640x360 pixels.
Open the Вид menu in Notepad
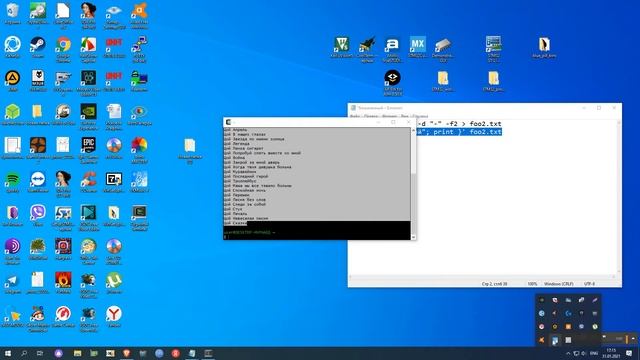(404, 116)
